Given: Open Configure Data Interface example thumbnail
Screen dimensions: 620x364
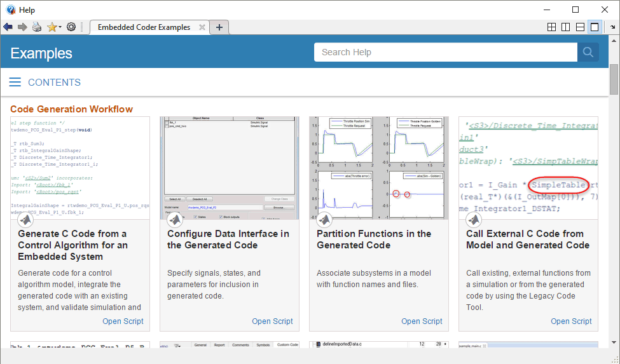Looking at the screenshot, I should click(229, 168).
